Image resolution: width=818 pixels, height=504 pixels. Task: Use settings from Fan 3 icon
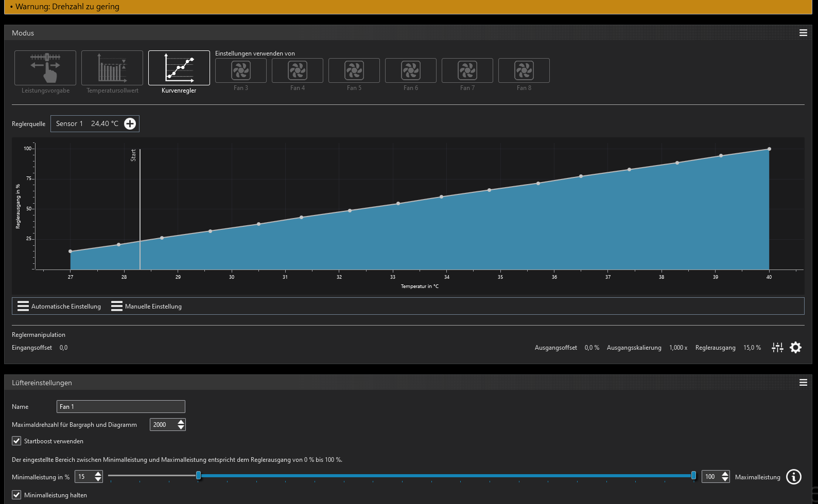(241, 70)
